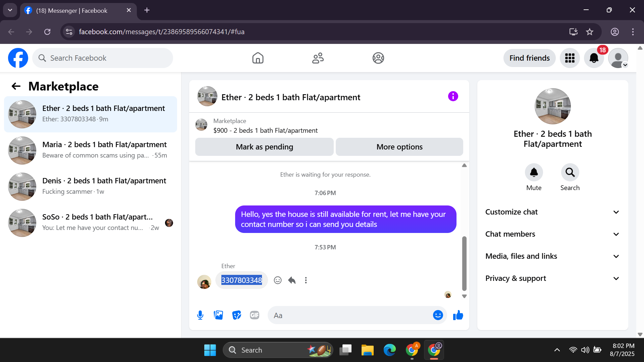Open the Friends icon in top navigation
This screenshot has height=362, width=644.
(318, 58)
